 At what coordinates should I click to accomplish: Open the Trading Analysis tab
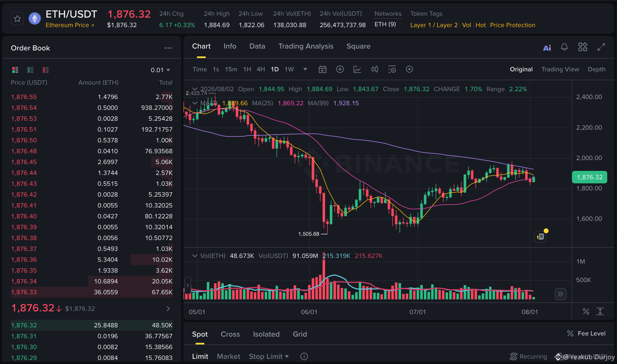click(306, 46)
